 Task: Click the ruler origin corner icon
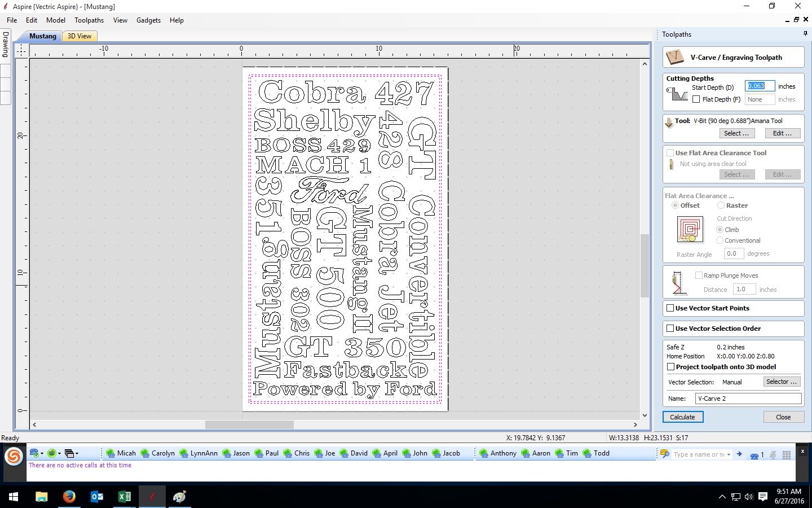point(21,51)
